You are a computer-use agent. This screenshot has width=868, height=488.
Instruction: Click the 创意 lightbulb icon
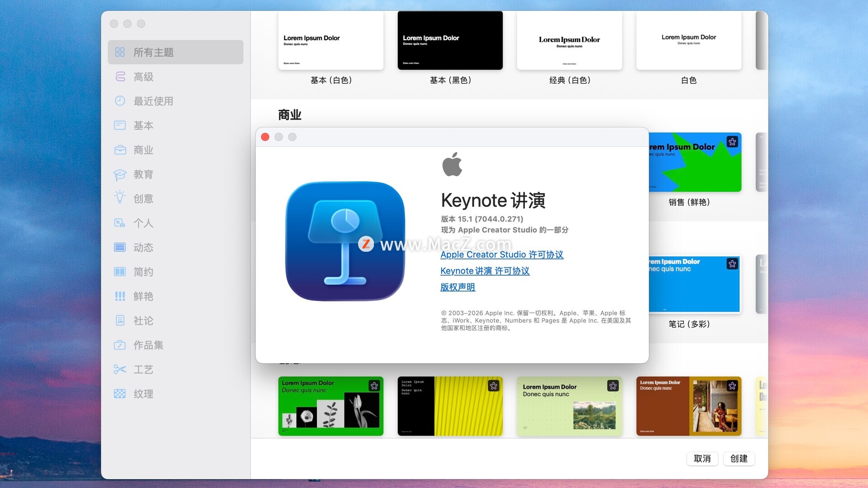(120, 197)
